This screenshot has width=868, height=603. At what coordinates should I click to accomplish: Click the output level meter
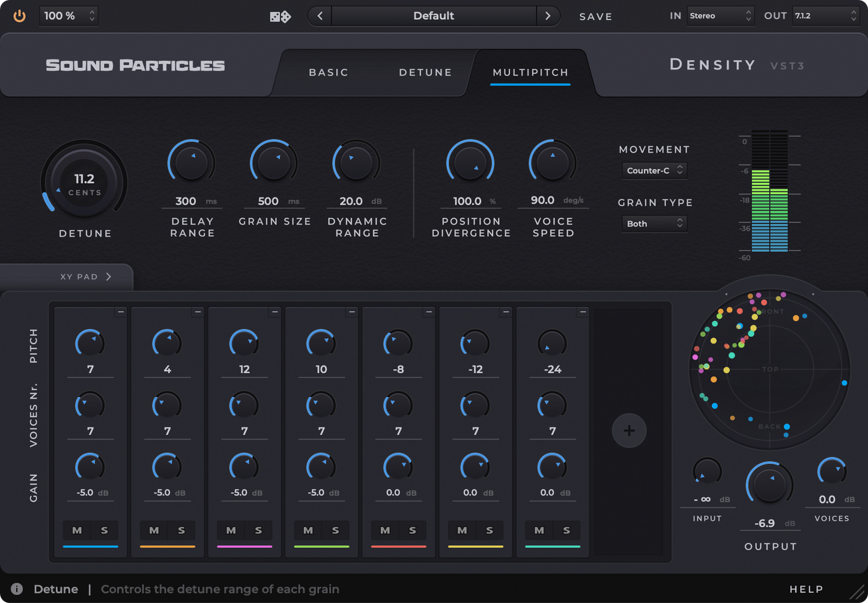coord(769,192)
